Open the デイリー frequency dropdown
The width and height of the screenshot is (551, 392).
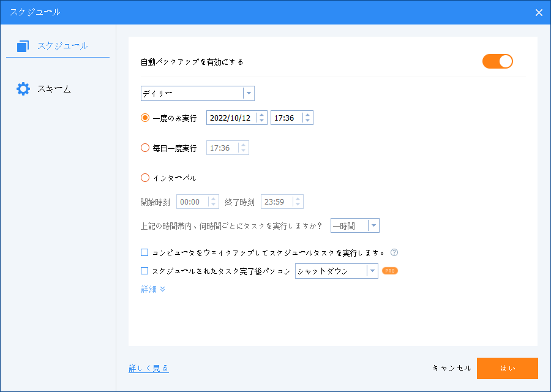tap(197, 93)
